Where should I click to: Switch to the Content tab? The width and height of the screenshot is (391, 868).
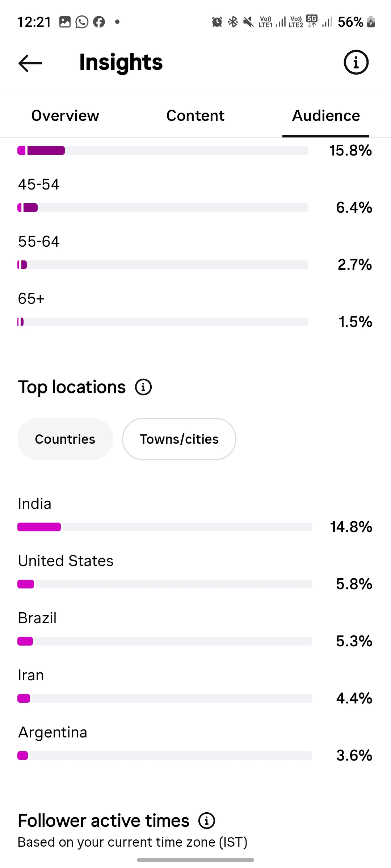click(195, 116)
